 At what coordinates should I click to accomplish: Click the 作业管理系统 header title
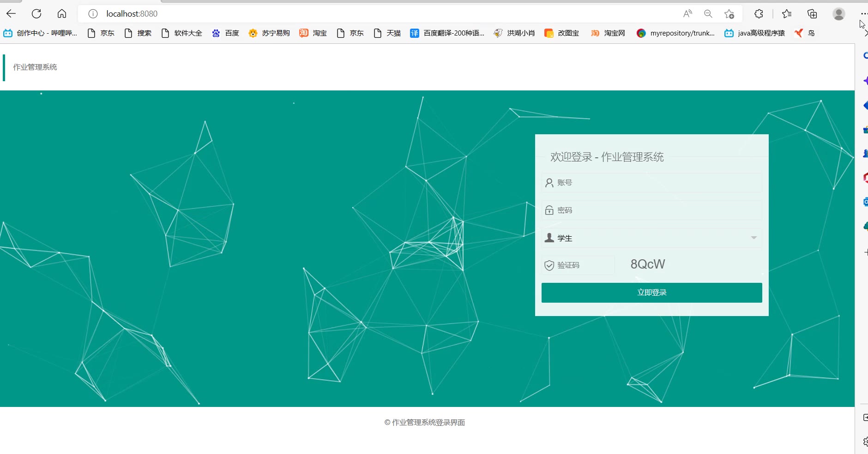tap(35, 67)
